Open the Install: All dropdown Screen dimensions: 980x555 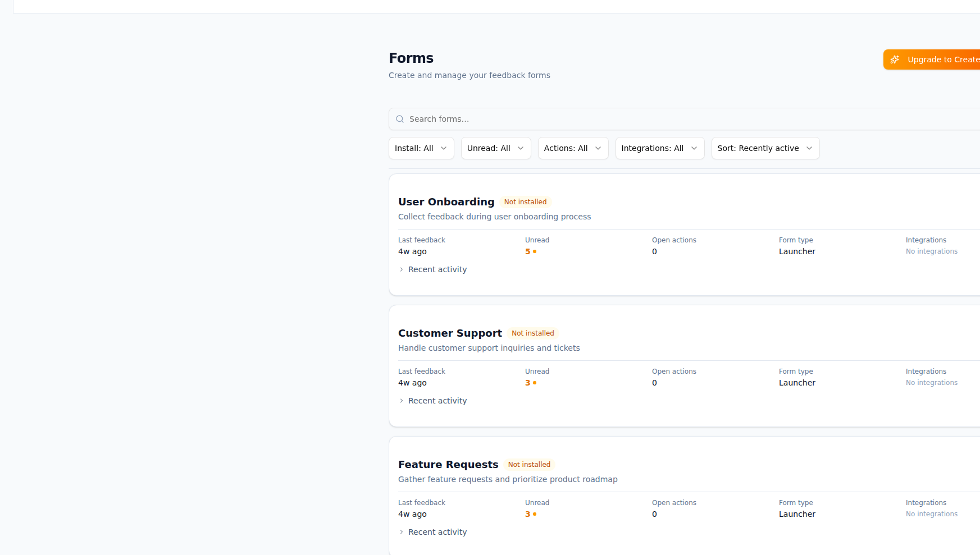(421, 148)
